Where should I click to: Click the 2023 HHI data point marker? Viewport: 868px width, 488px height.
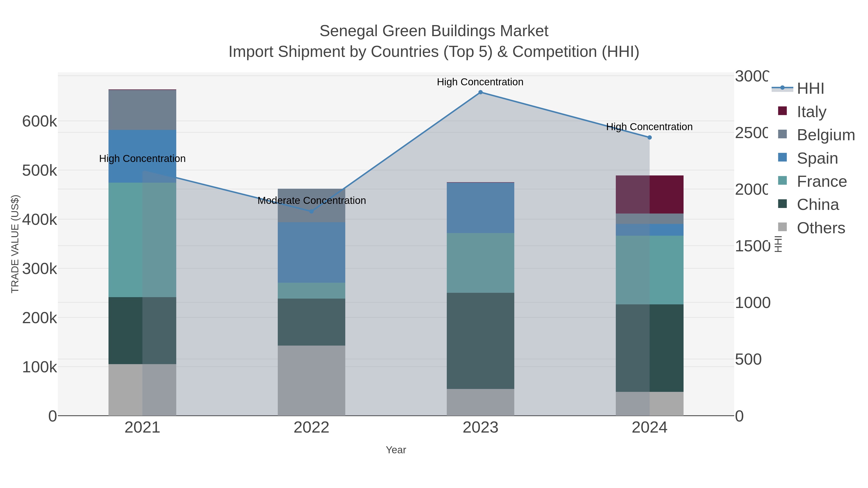coord(481,92)
